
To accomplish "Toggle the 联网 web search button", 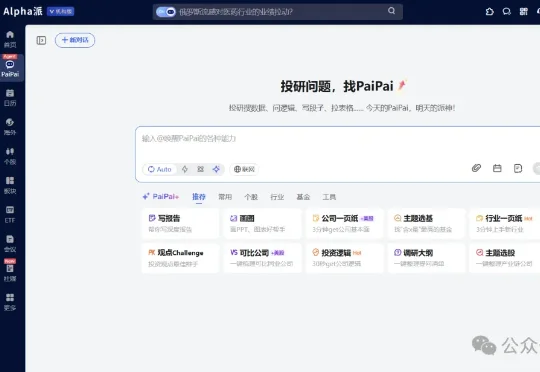I will click(x=244, y=169).
